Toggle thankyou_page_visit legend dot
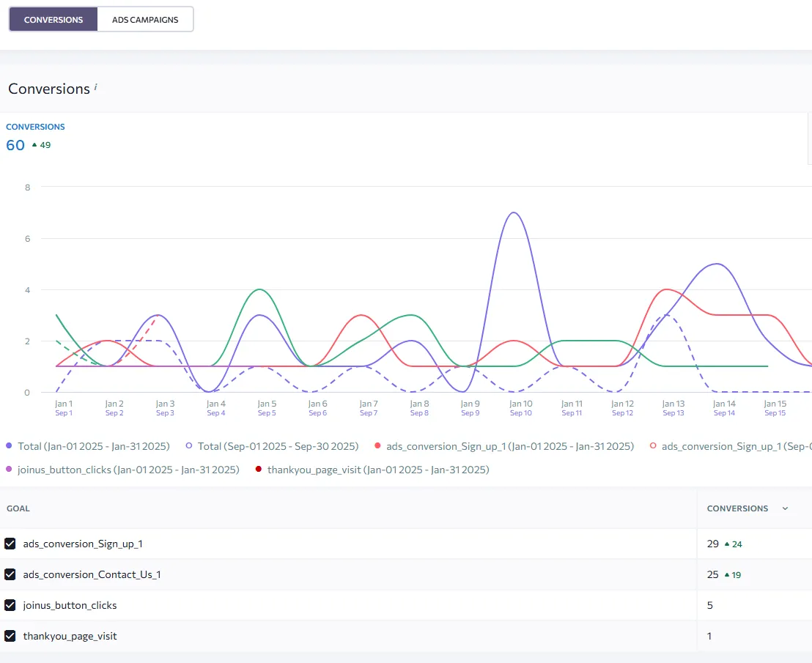The image size is (812, 663). [259, 469]
